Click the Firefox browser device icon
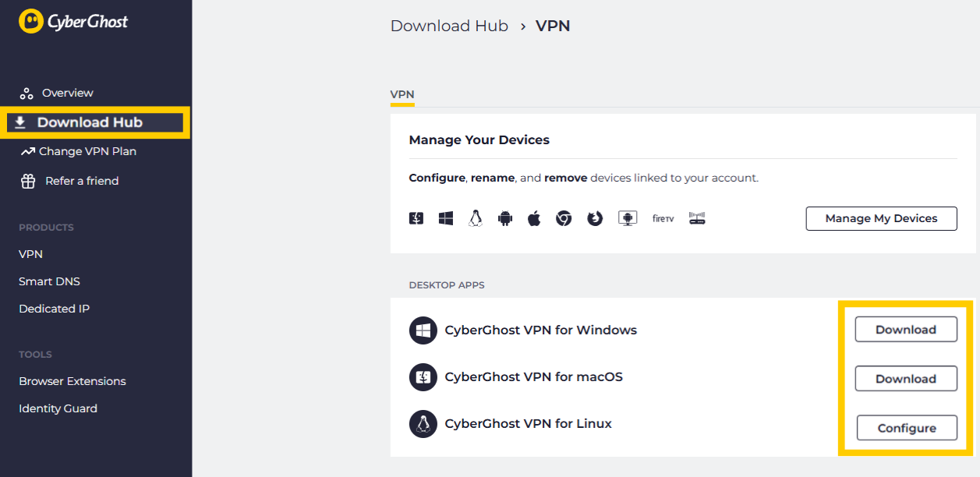Image resolution: width=980 pixels, height=477 pixels. pyautogui.click(x=595, y=218)
